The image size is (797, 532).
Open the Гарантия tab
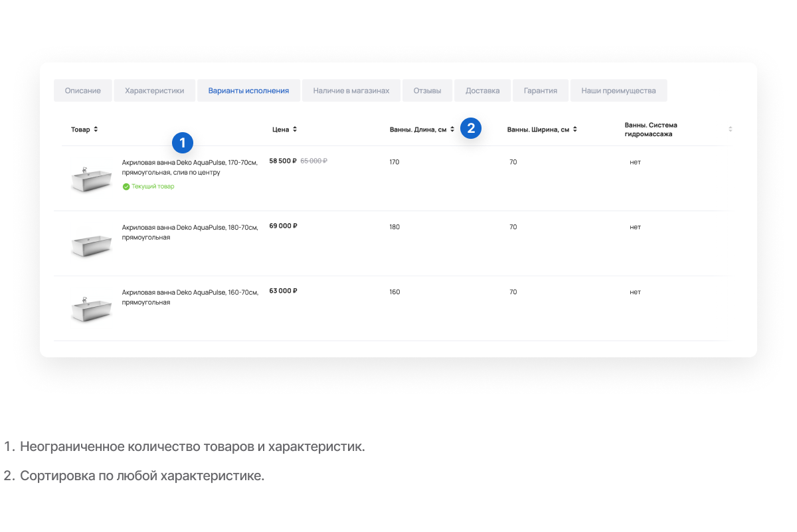pyautogui.click(x=540, y=91)
